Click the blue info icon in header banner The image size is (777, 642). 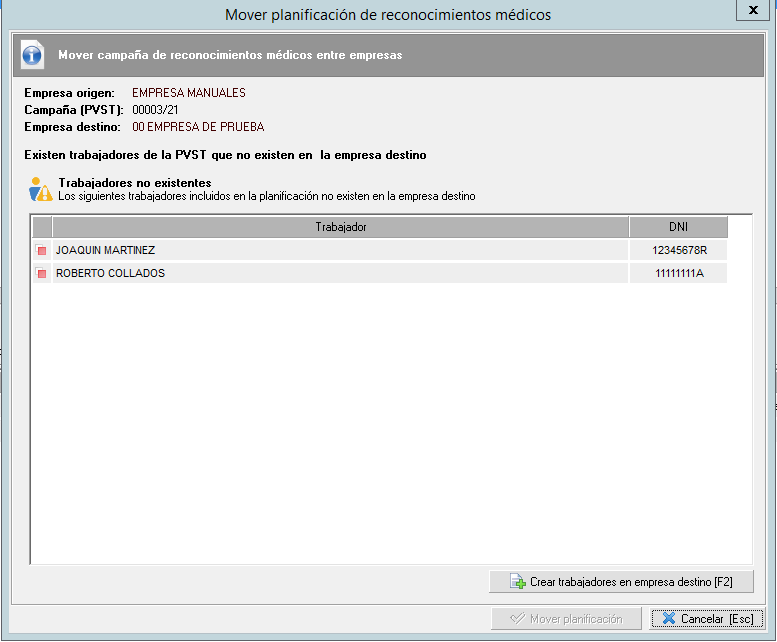[x=33, y=55]
